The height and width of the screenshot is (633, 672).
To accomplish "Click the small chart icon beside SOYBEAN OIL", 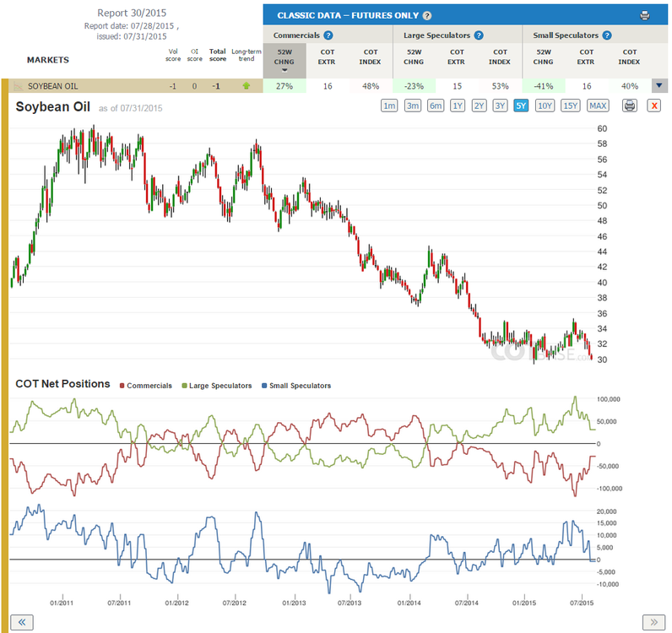I will point(18,86).
